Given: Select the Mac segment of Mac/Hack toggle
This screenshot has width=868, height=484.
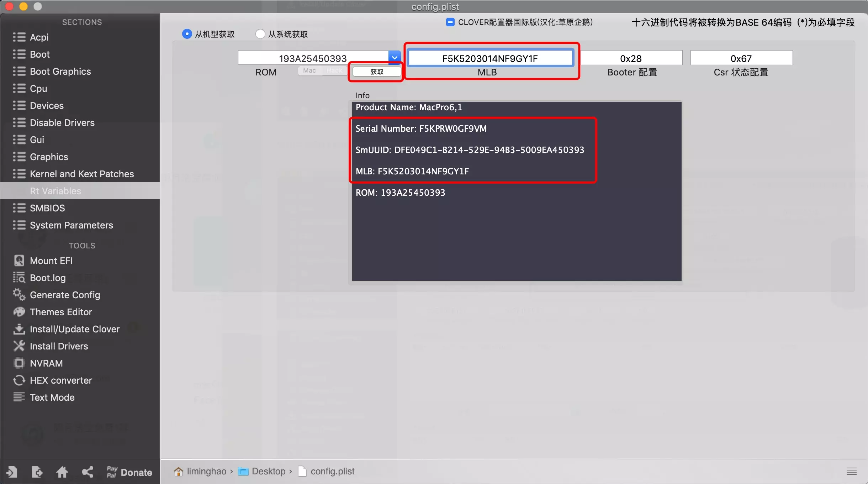Looking at the screenshot, I should (309, 70).
